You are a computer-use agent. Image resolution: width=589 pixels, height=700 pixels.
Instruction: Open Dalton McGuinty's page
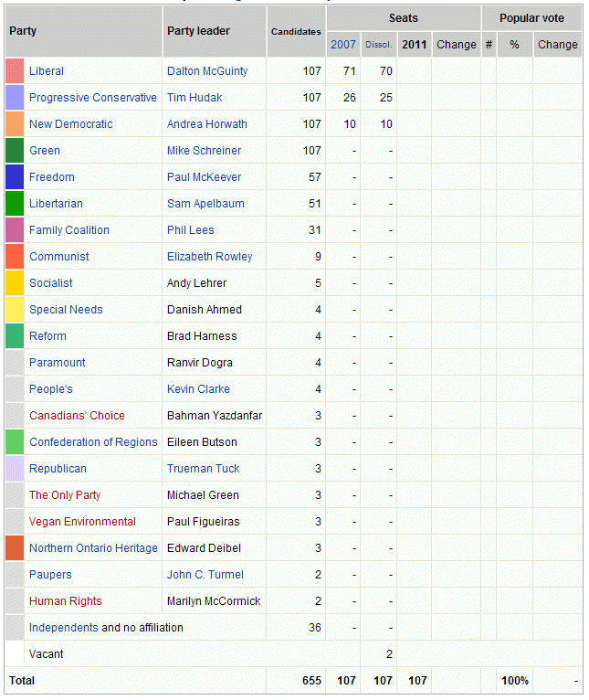(207, 71)
